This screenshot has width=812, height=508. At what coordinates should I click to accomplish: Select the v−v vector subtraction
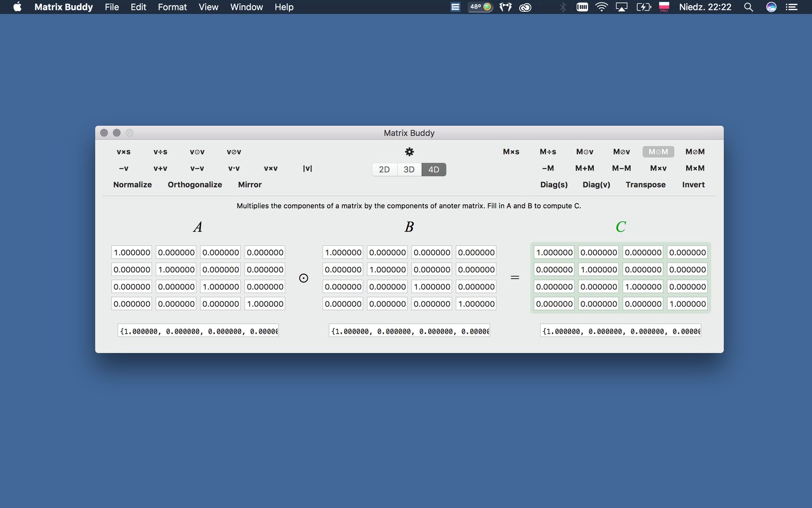197,168
